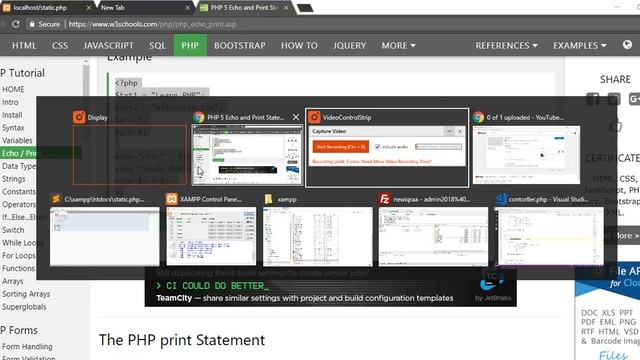
Task: Open the JQUERY navbar item
Action: (349, 45)
